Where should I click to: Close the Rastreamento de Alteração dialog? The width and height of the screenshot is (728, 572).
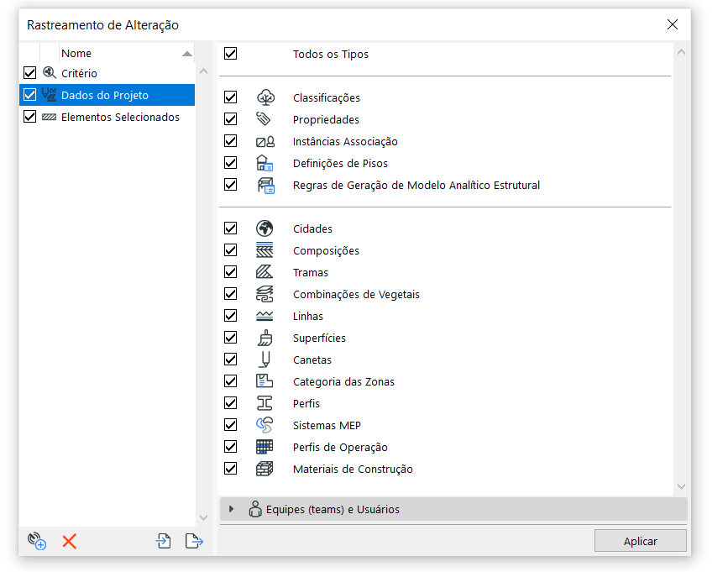672,24
